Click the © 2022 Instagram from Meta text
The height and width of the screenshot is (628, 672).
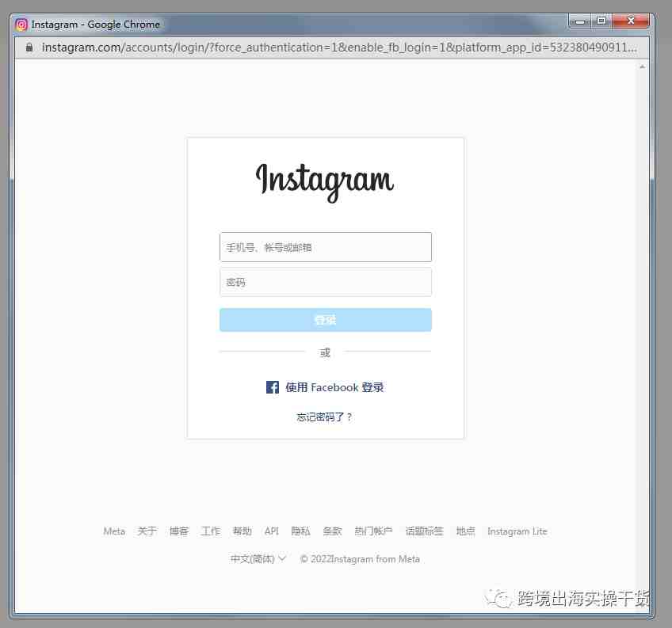coord(360,559)
